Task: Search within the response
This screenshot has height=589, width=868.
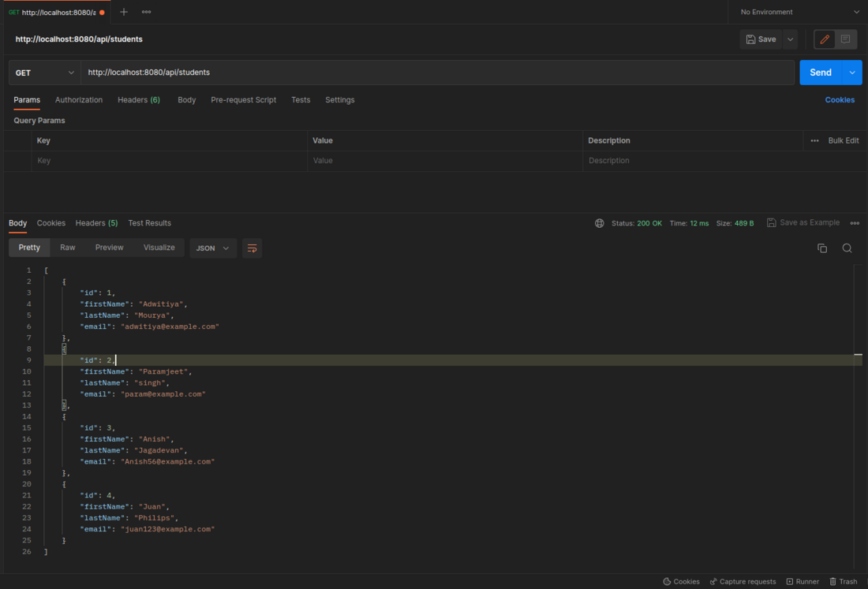Action: (x=847, y=248)
